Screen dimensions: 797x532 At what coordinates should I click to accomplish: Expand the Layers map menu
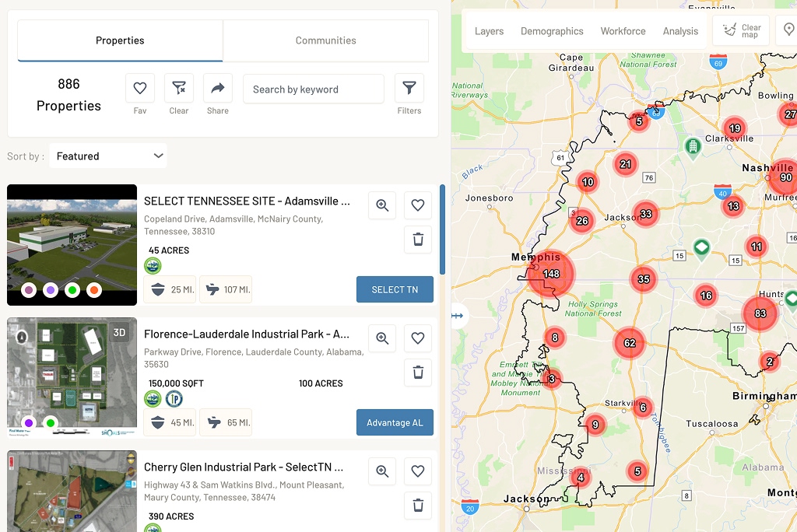[489, 31]
